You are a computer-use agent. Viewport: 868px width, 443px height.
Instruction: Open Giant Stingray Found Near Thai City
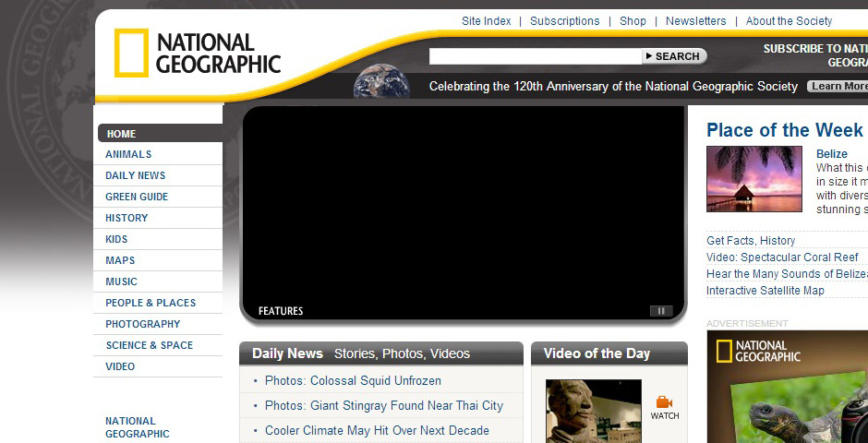tap(383, 405)
